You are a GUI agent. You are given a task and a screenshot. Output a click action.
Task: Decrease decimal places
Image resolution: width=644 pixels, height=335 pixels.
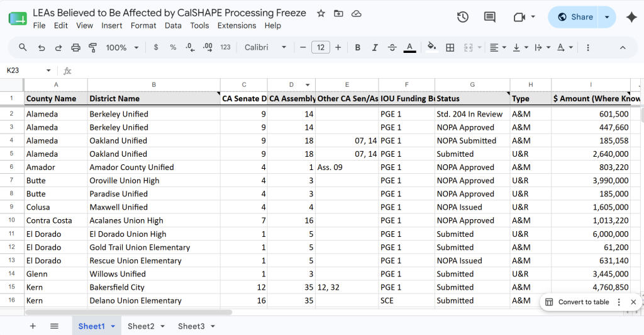[x=190, y=48]
